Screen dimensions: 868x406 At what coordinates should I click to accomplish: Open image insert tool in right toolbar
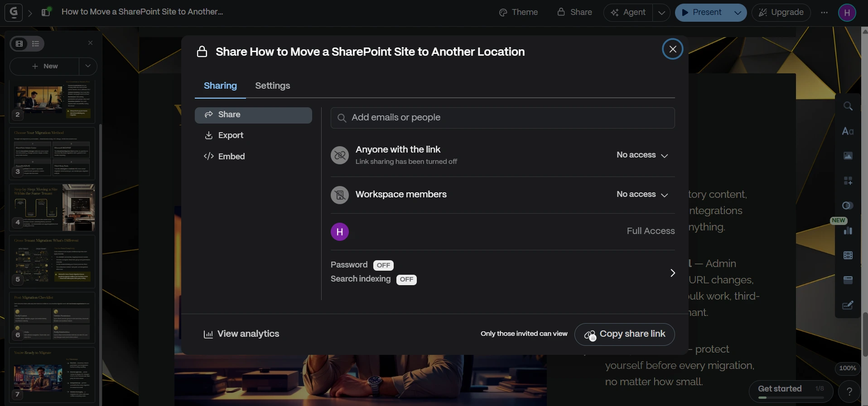pos(848,156)
